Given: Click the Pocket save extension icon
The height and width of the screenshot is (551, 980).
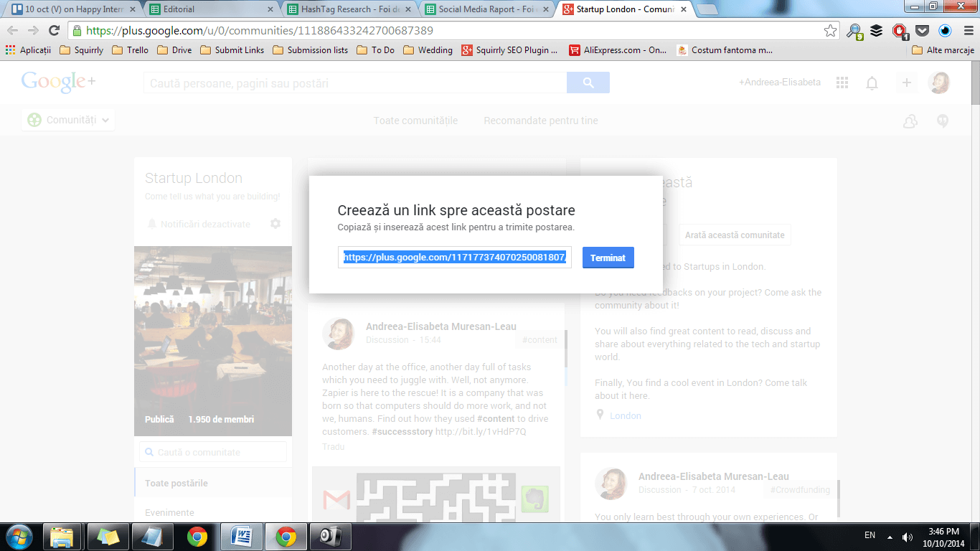Looking at the screenshot, I should [923, 31].
